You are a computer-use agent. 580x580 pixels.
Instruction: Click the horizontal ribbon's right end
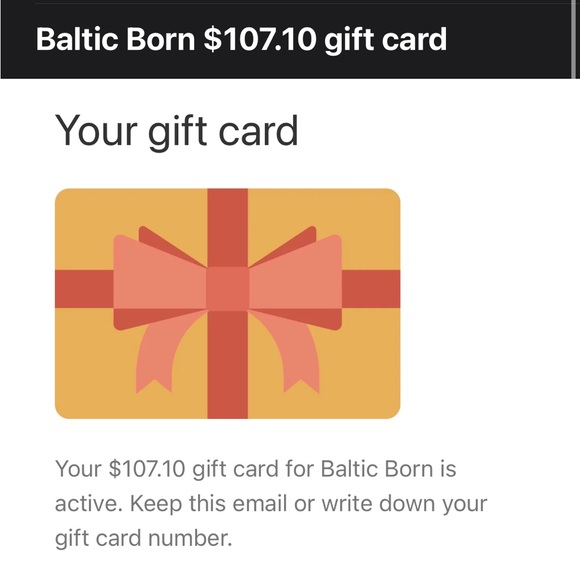coord(371,289)
